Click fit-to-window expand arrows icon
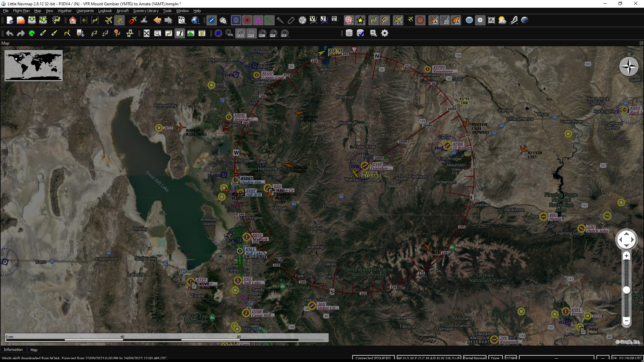This screenshot has width=644, height=362. pos(147,34)
